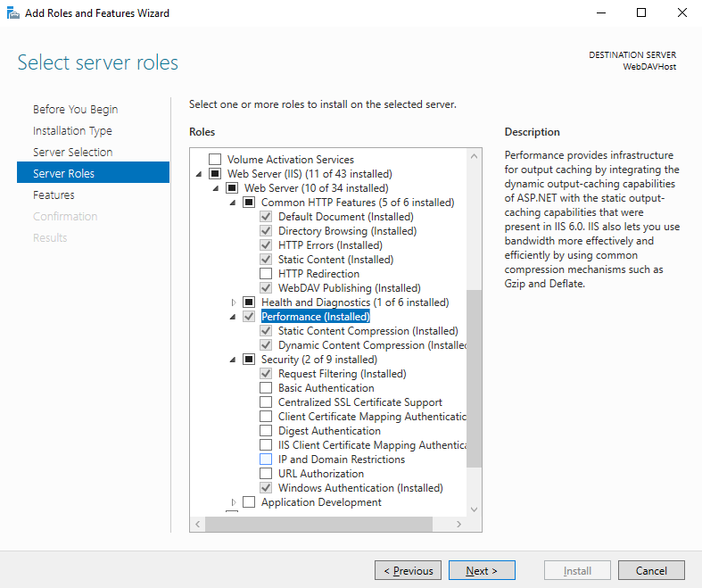Open the Before You Begin step
The image size is (702, 588).
coord(75,109)
